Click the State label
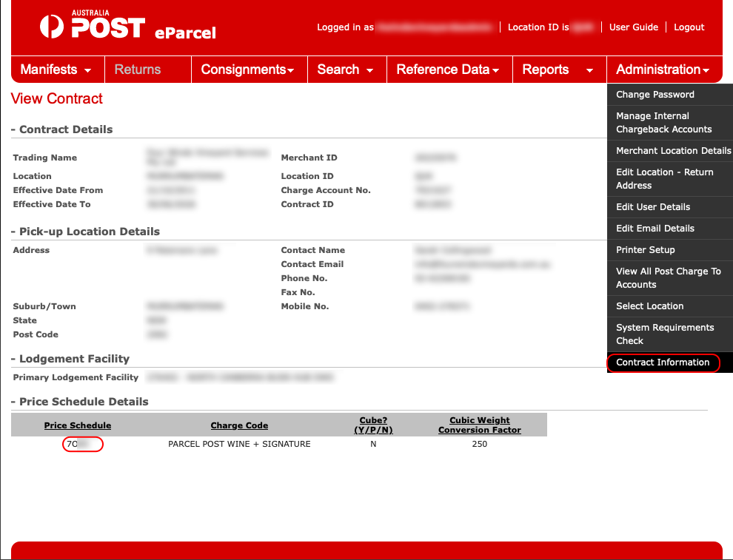733x560 pixels. coord(24,320)
